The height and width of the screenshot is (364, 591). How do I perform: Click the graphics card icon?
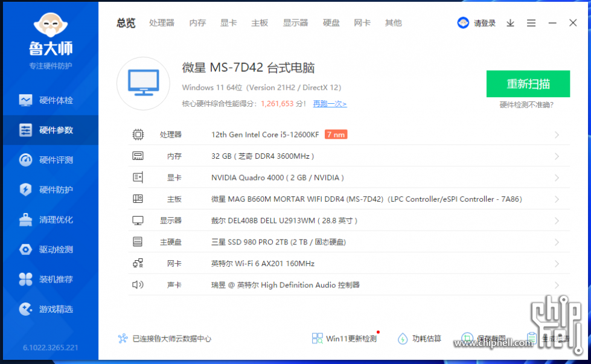pyautogui.click(x=138, y=177)
